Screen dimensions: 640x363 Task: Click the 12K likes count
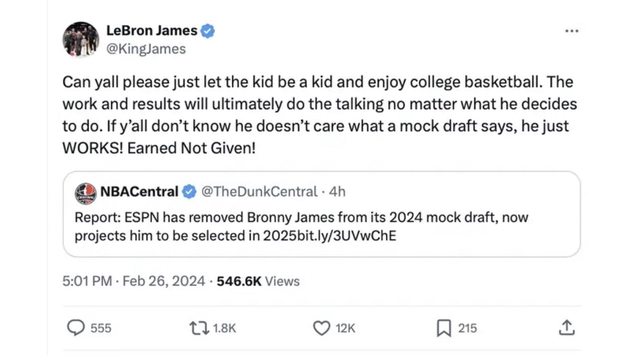345,328
